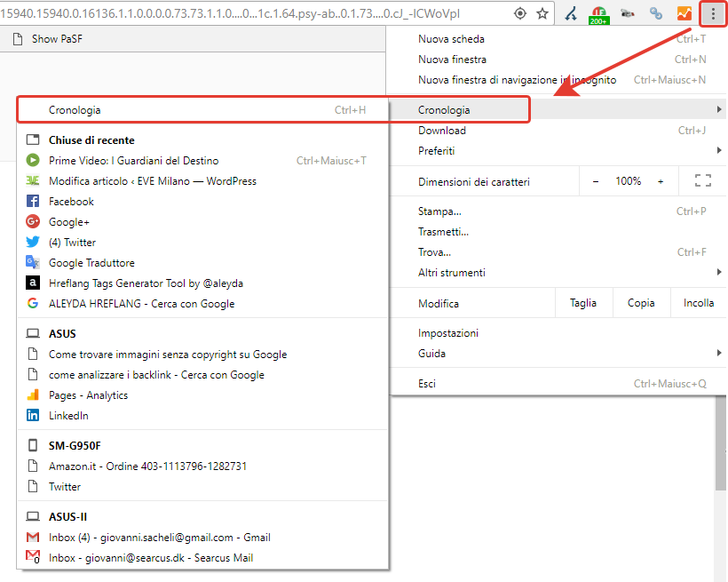Image resolution: width=728 pixels, height=582 pixels.
Task: Click the orange analytics chart extension icon
Action: coord(684,13)
